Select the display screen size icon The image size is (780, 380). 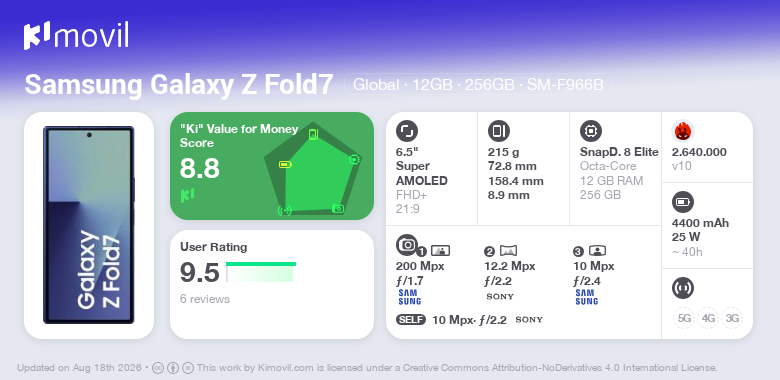point(406,131)
